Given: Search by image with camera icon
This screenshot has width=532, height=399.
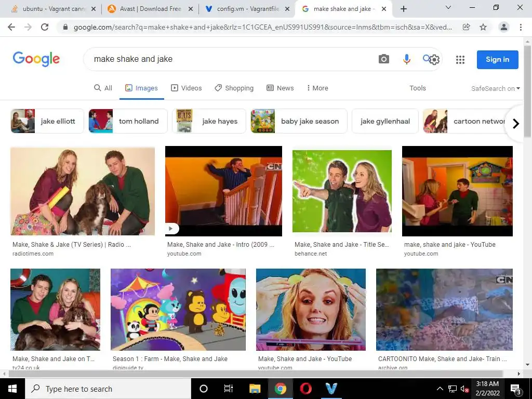Looking at the screenshot, I should [x=384, y=59].
